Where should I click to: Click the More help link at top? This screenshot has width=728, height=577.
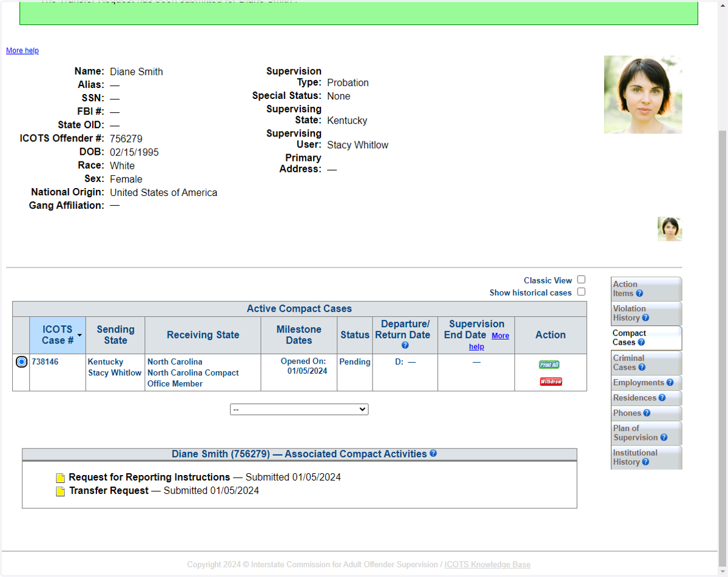click(x=22, y=51)
